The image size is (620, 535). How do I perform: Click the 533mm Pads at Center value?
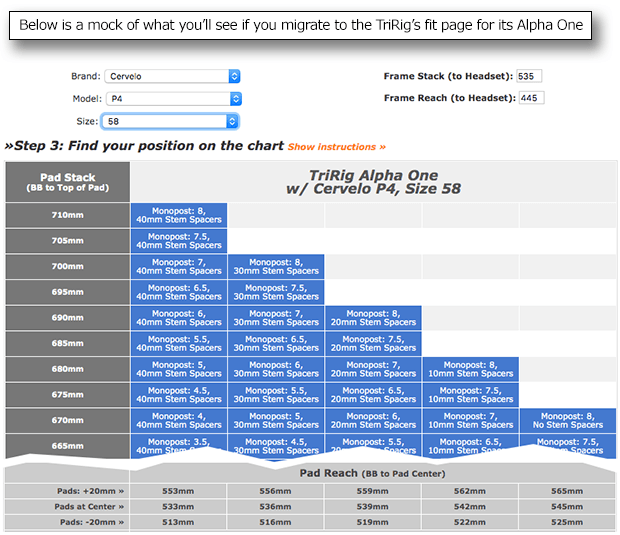pyautogui.click(x=178, y=507)
